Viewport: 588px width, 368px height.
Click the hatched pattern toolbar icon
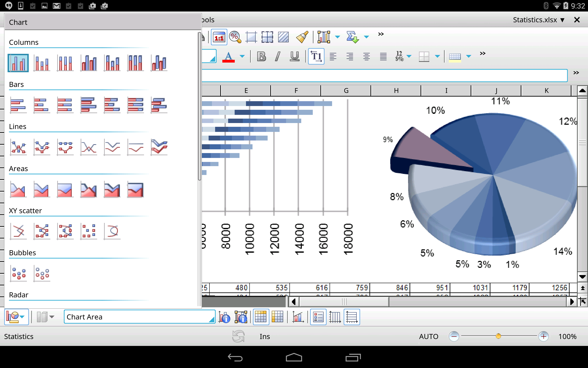point(283,37)
